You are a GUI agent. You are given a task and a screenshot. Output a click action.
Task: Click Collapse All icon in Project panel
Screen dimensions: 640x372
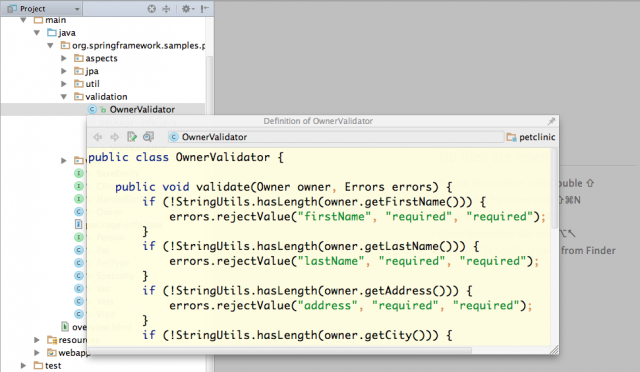pos(166,9)
